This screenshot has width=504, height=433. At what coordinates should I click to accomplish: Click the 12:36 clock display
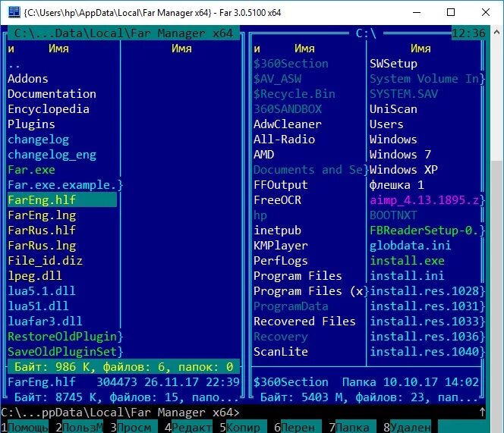pos(468,33)
